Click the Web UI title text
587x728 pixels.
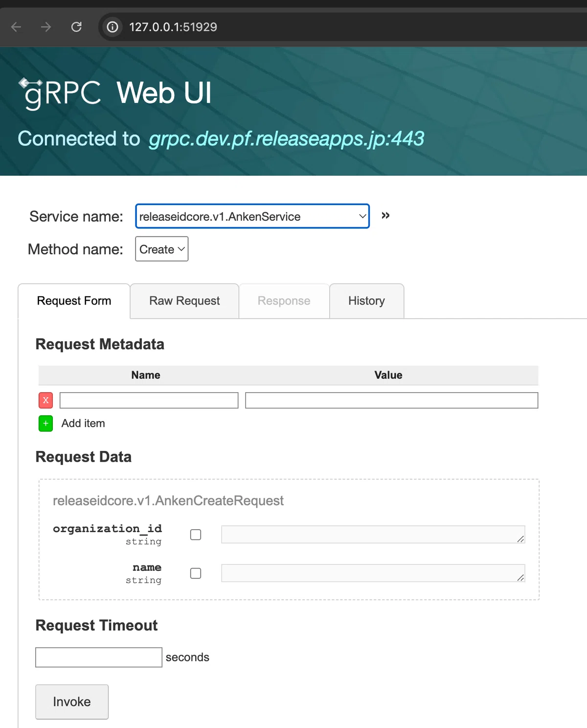pyautogui.click(x=164, y=93)
